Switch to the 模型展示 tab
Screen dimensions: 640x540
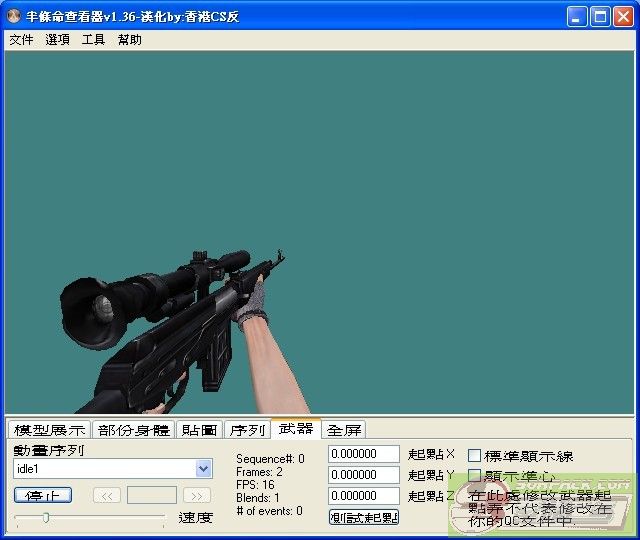pyautogui.click(x=49, y=430)
